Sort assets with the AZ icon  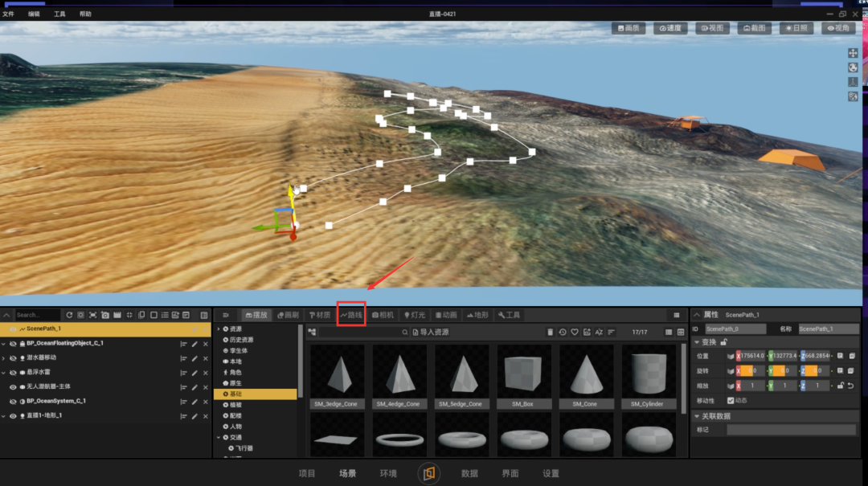[599, 332]
